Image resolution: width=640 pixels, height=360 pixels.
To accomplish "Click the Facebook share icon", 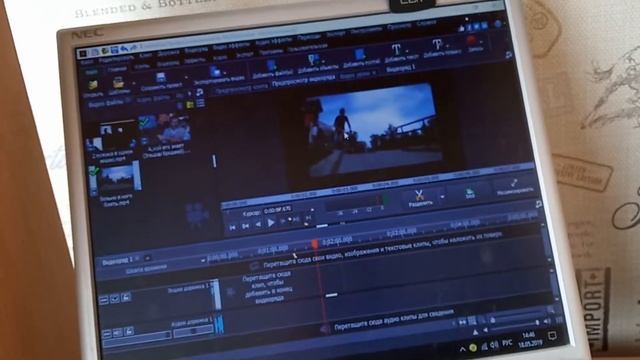I will (469, 28).
